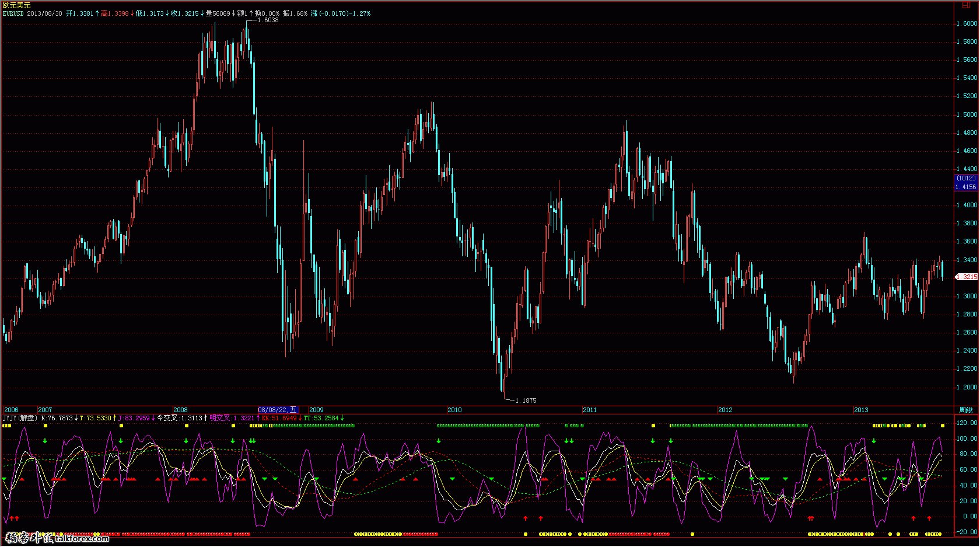980x547 pixels.
Task: Click the 1.6000 price axis label
Action: point(967,23)
